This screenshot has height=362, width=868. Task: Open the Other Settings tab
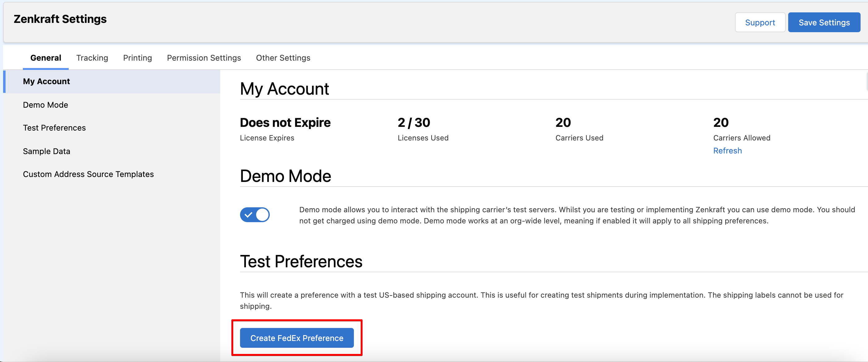(x=283, y=58)
